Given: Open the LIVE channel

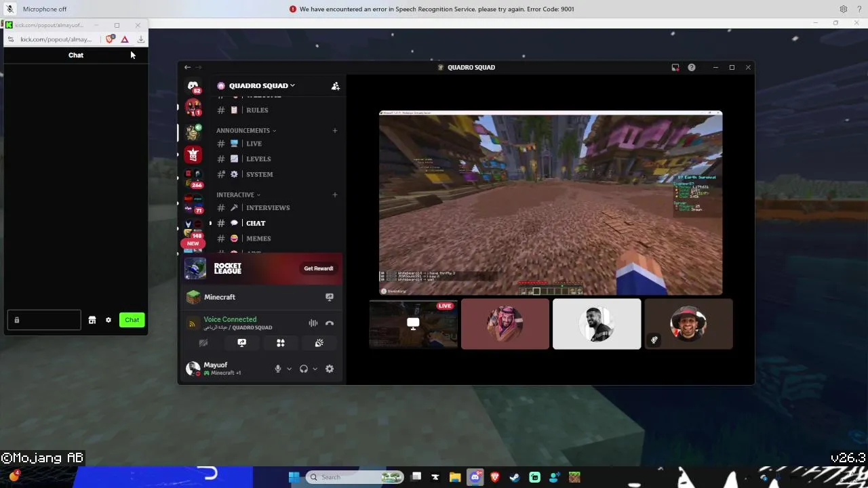Looking at the screenshot, I should point(254,144).
